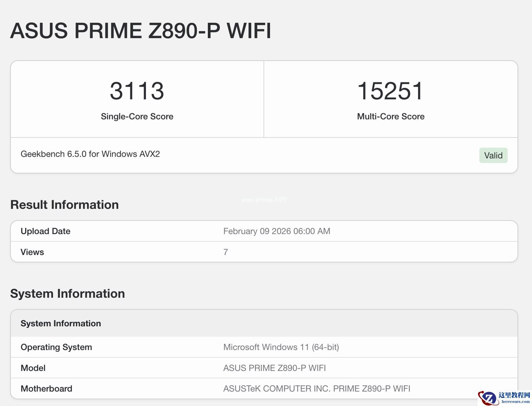Viewport: 532px width, 406px height.
Task: Click the green Valid badge
Action: (493, 155)
